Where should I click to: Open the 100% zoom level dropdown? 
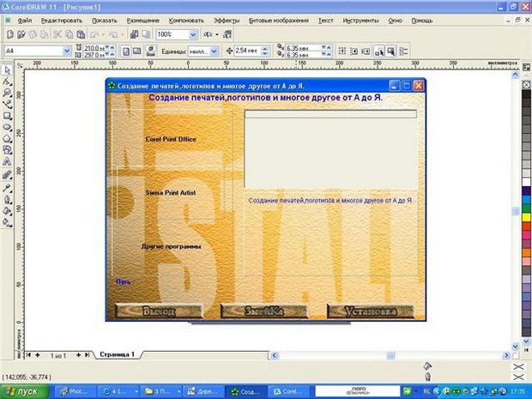pos(193,34)
